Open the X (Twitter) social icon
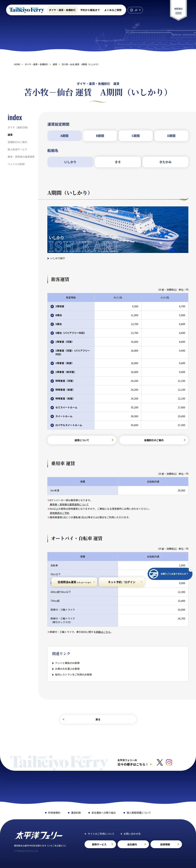The image size is (196, 868). coord(160,762)
